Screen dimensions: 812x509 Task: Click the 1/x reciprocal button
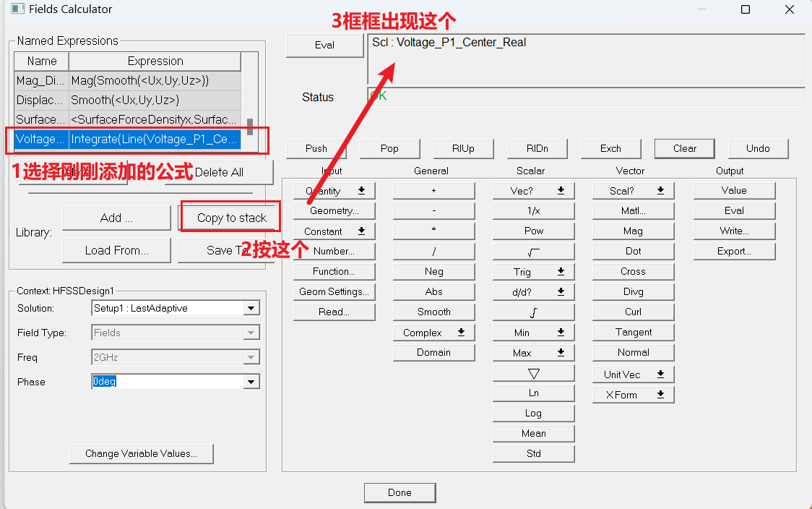(x=533, y=211)
